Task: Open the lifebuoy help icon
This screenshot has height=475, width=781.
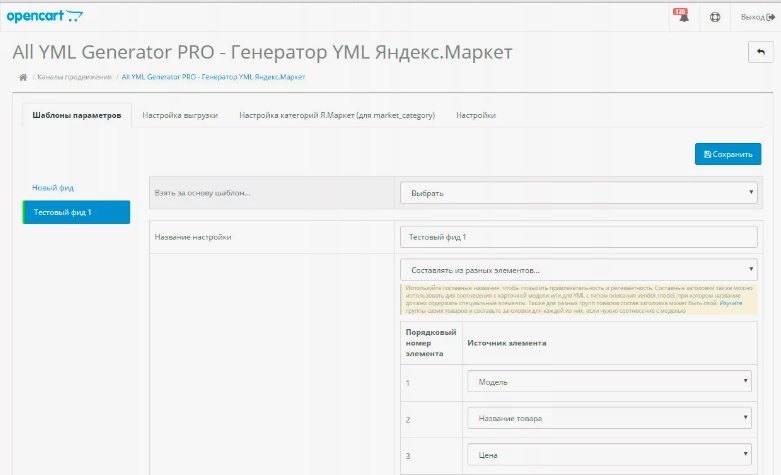Action: click(715, 17)
